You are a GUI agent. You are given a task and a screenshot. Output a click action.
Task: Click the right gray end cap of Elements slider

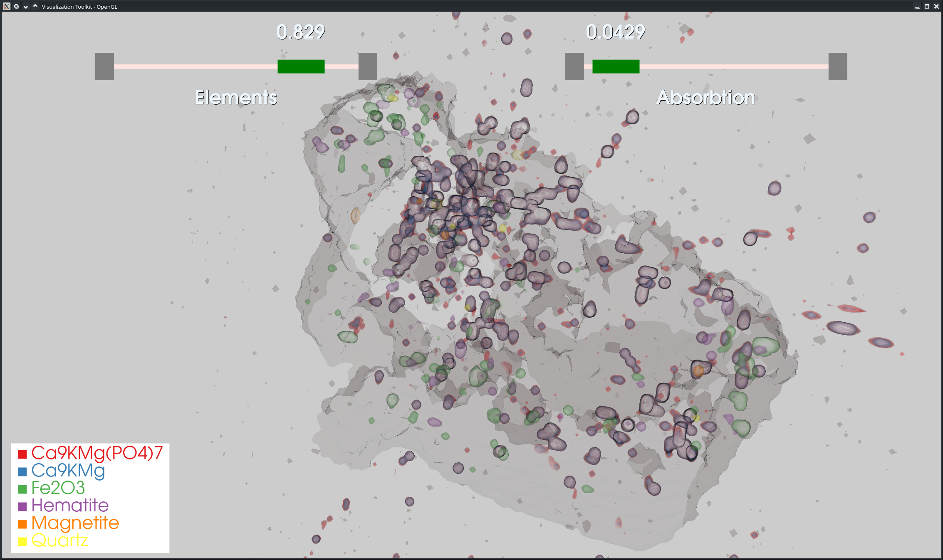click(x=368, y=67)
